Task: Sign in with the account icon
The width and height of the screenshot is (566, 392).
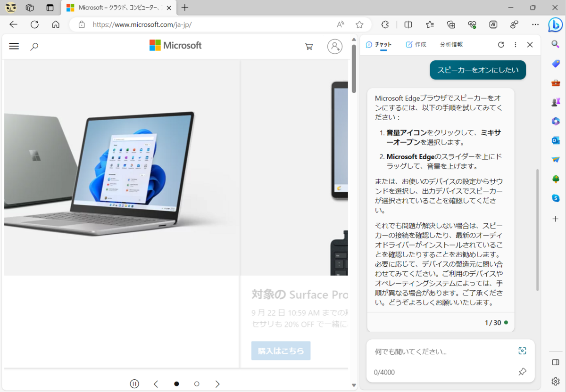Action: 335,46
